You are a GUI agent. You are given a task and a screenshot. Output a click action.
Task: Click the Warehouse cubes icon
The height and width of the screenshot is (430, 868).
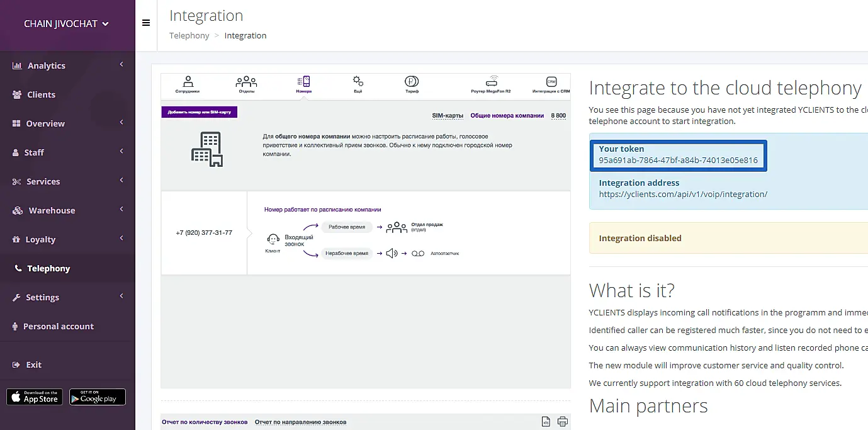[18, 210]
